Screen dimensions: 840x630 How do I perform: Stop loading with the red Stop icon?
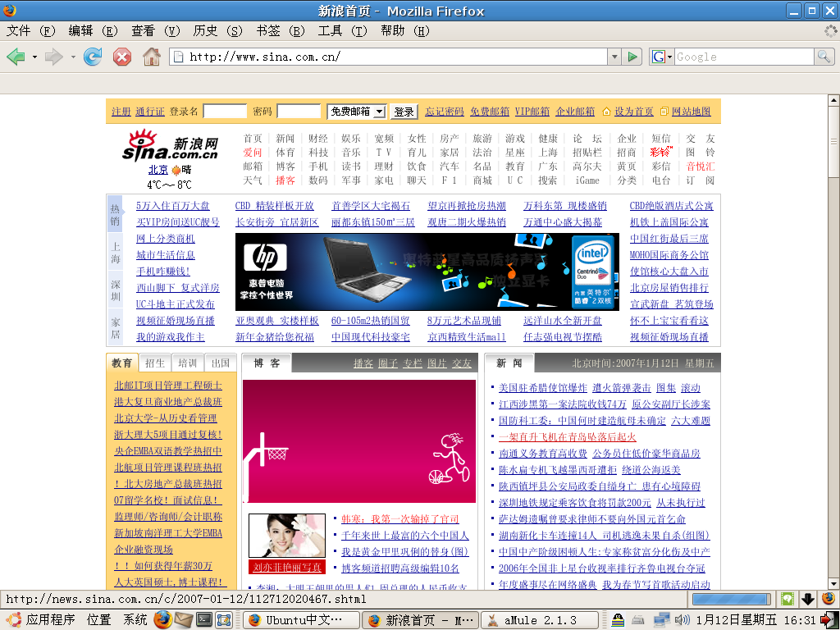[x=122, y=57]
